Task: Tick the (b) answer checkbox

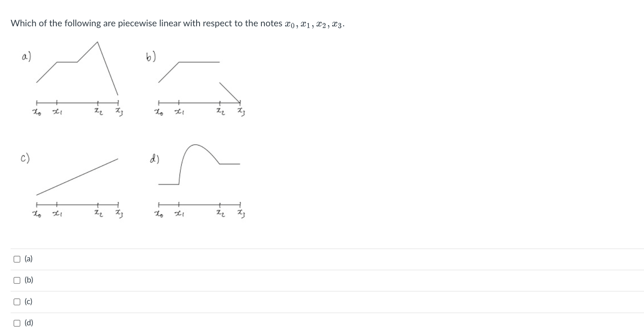Action: [17, 280]
